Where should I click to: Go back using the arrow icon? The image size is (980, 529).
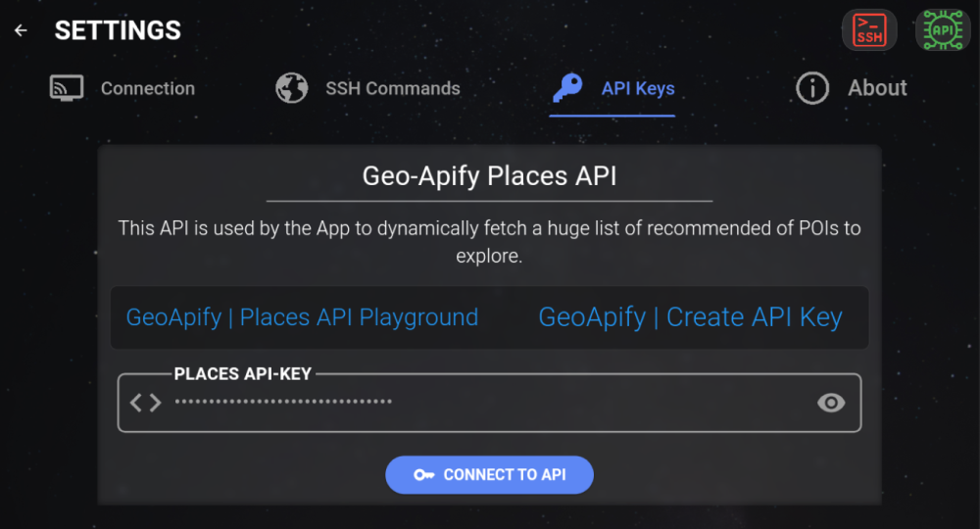click(x=21, y=30)
